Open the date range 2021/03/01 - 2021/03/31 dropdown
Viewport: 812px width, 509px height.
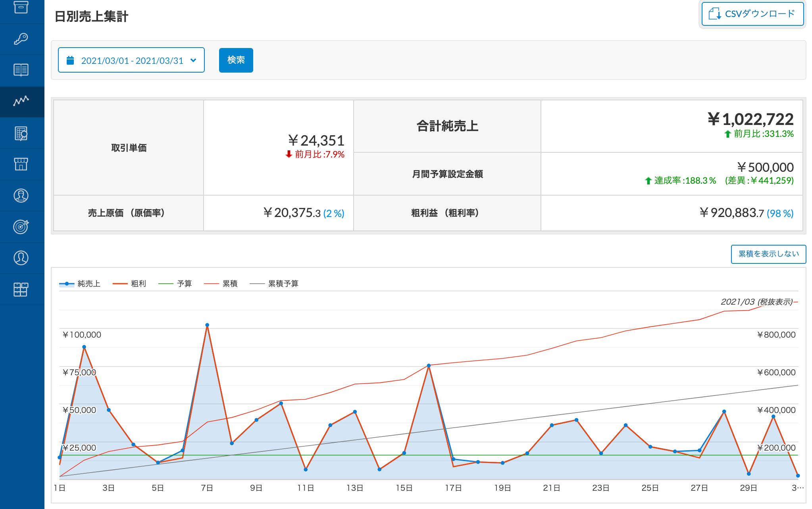pos(131,60)
